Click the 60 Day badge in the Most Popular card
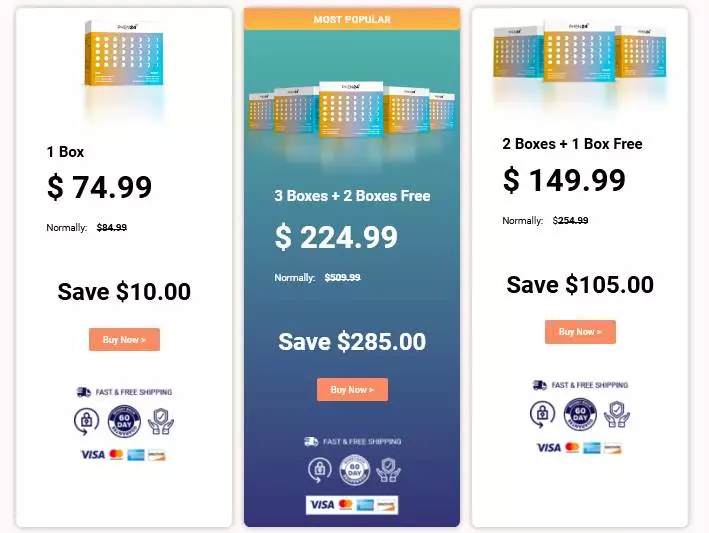 click(354, 470)
